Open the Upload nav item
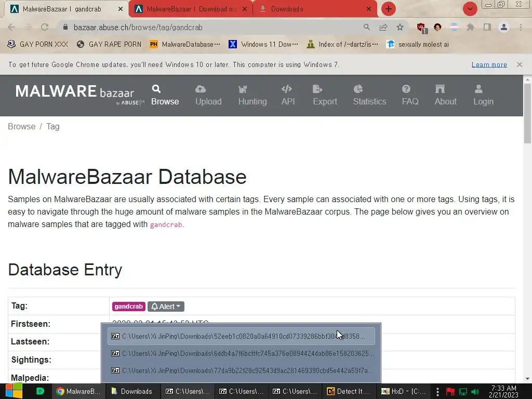This screenshot has height=399, width=532. tap(208, 96)
